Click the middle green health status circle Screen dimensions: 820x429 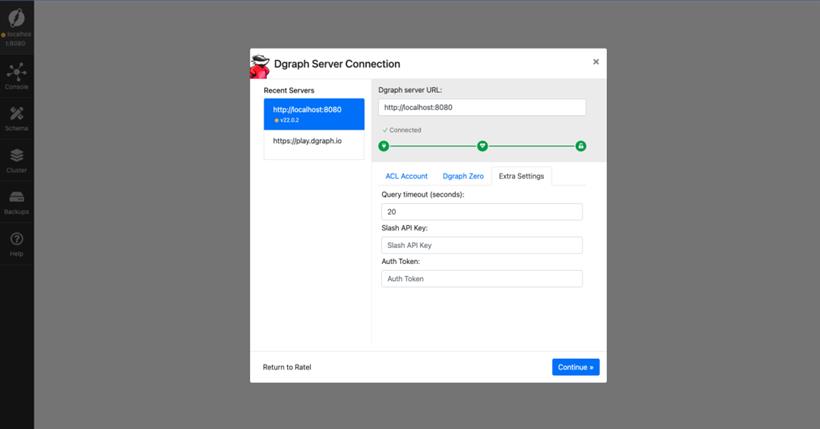point(483,146)
